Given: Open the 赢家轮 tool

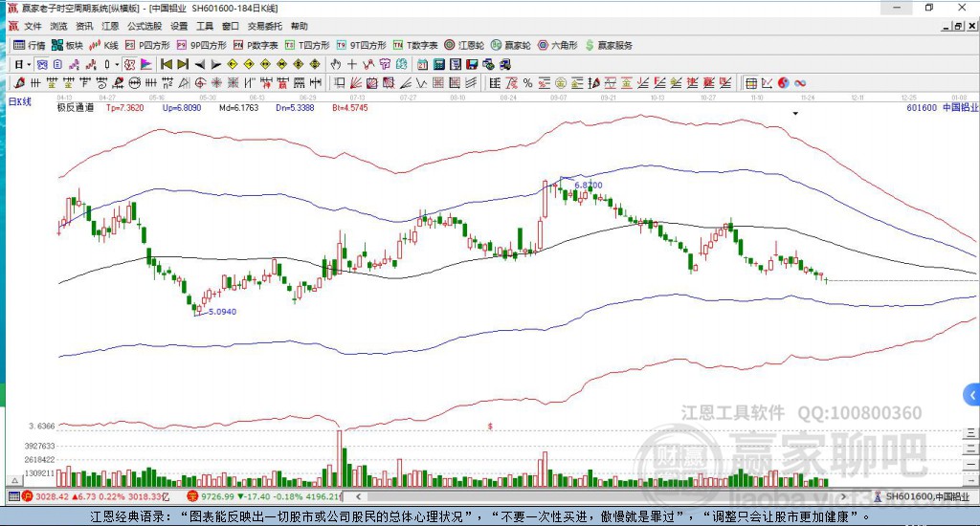Looking at the screenshot, I should coord(511,45).
